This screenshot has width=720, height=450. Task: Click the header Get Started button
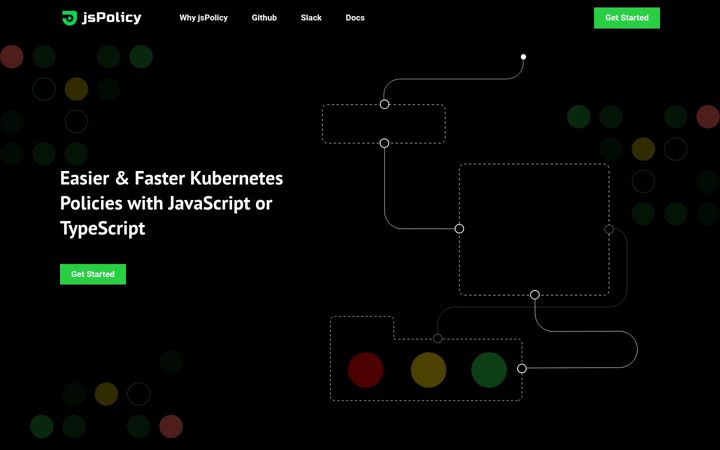tap(626, 18)
